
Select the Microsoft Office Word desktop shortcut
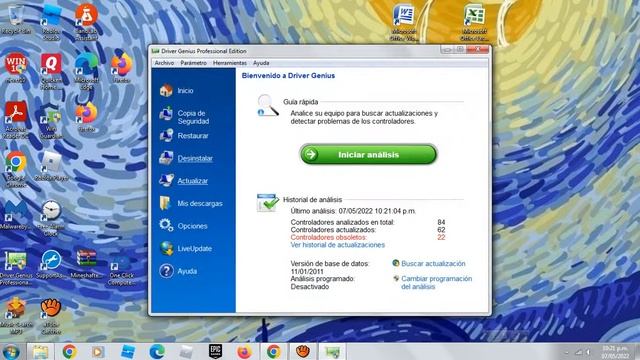click(x=404, y=23)
